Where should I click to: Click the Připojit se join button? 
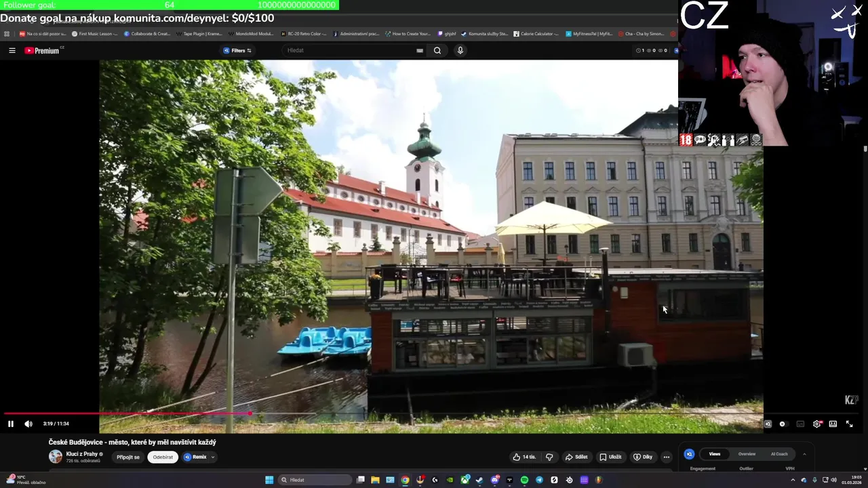[127, 457]
